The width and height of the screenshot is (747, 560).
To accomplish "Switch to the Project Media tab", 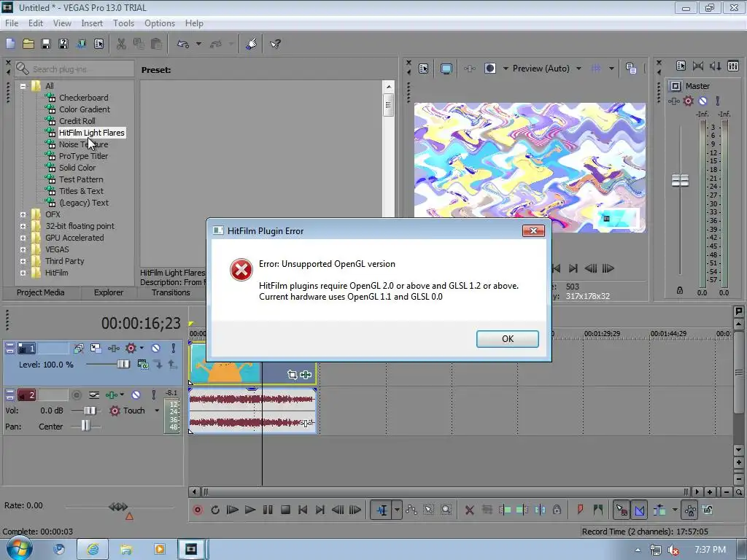I will coord(41,292).
